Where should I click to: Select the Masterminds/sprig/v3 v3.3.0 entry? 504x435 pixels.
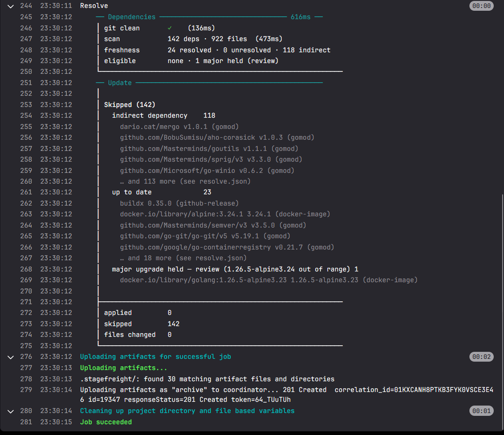211,159
